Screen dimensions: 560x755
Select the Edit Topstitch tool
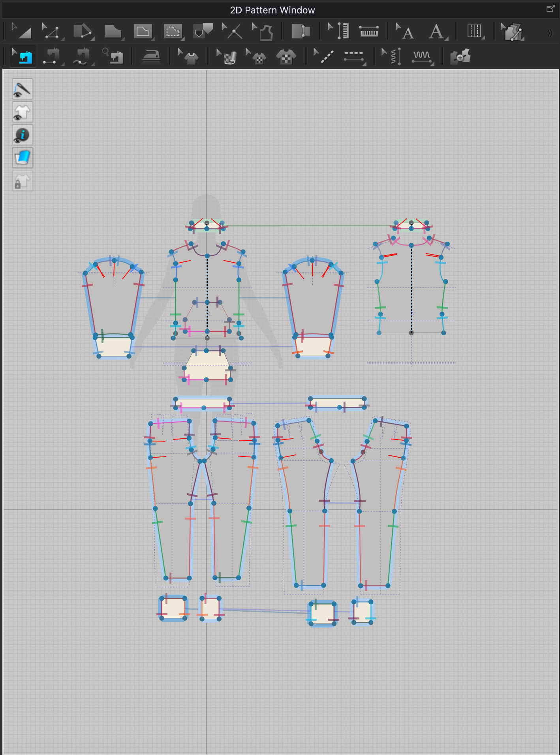point(323,57)
